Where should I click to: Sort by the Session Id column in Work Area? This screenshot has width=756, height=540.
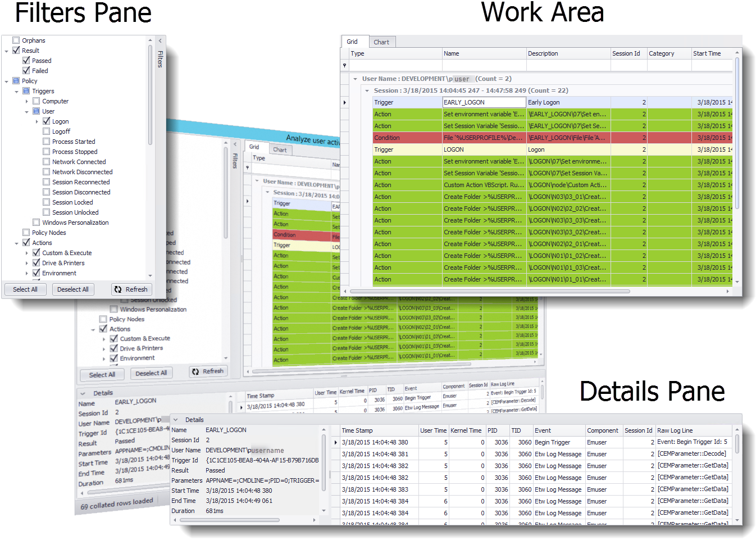click(x=629, y=53)
